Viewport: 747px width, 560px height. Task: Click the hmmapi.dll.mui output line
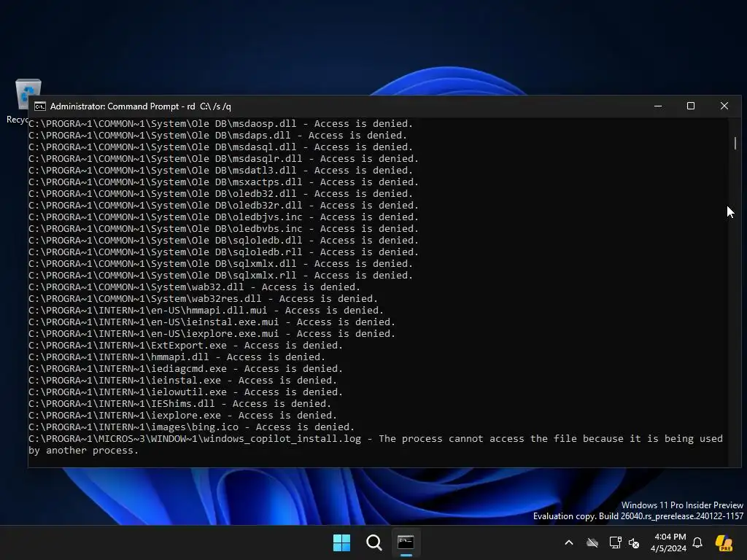click(x=206, y=311)
